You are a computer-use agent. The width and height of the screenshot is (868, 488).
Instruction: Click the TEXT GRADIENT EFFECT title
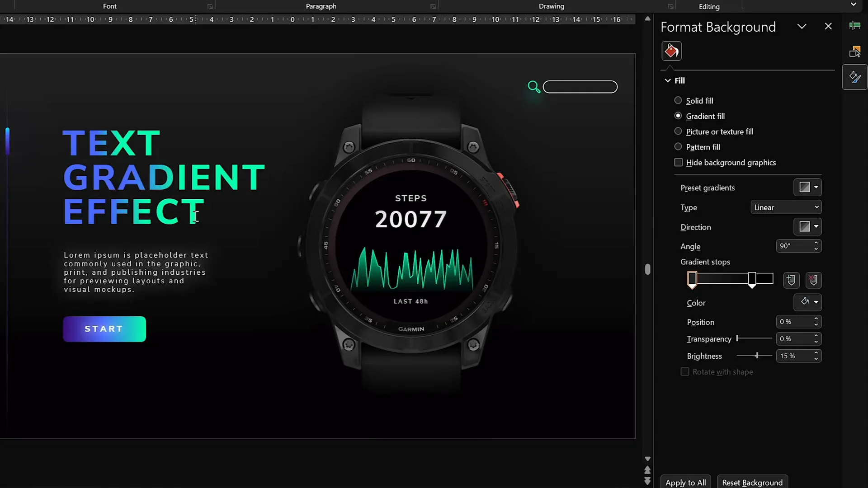click(x=164, y=177)
